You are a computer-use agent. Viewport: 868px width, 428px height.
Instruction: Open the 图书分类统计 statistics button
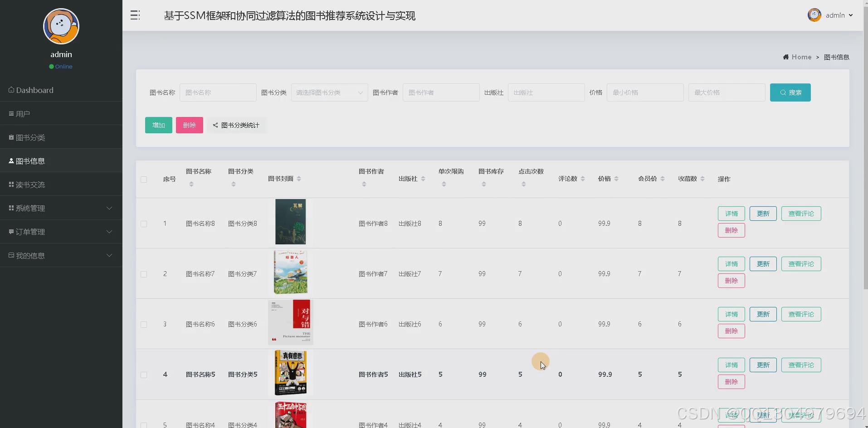(236, 125)
